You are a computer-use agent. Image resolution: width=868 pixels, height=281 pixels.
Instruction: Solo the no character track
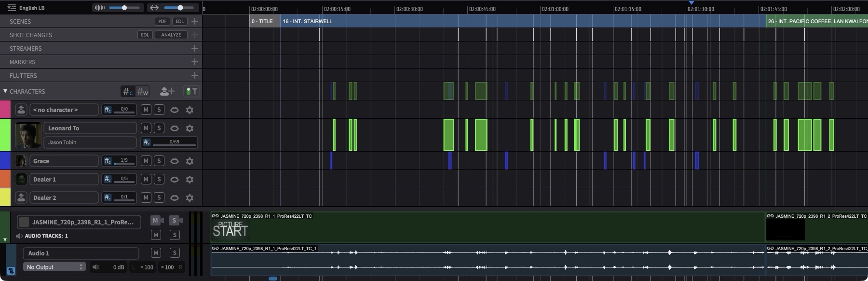pyautogui.click(x=159, y=110)
